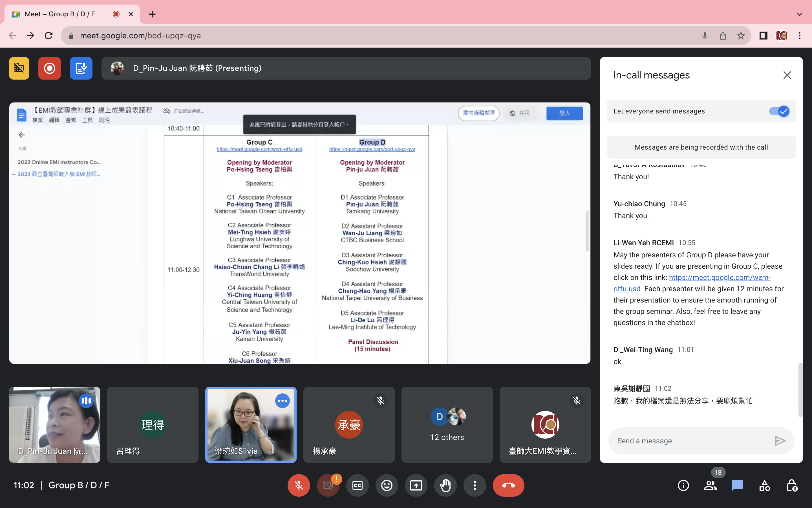
Task: Click the address bar URL
Action: coord(140,36)
